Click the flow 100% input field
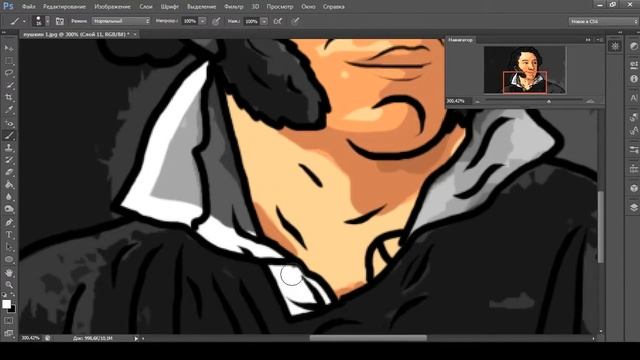The image size is (640, 360). [x=251, y=21]
